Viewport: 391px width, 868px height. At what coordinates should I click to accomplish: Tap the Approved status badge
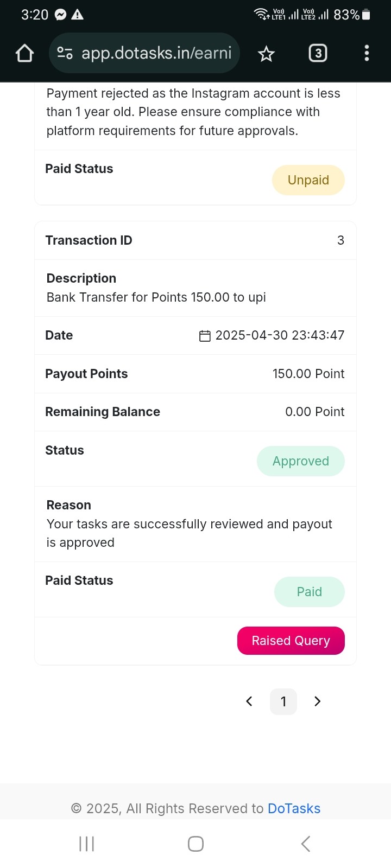tap(301, 461)
